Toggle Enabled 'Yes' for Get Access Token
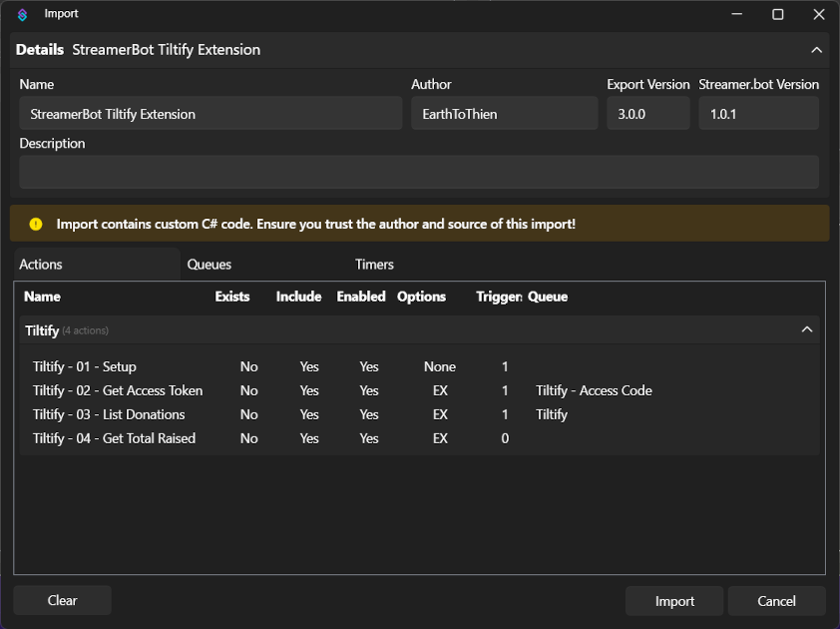Viewport: 840px width, 629px height. point(369,391)
